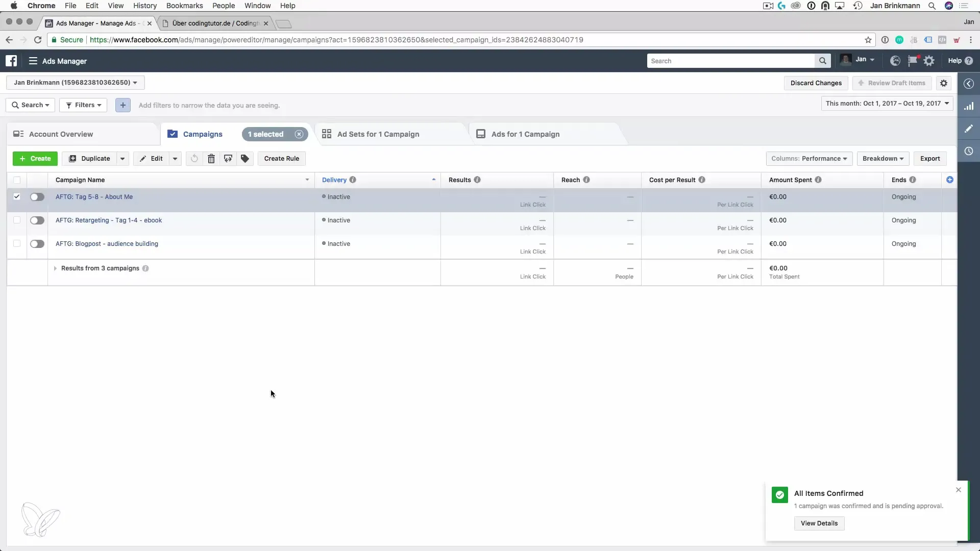
Task: Open the Jan profile dropdown
Action: click(x=857, y=60)
